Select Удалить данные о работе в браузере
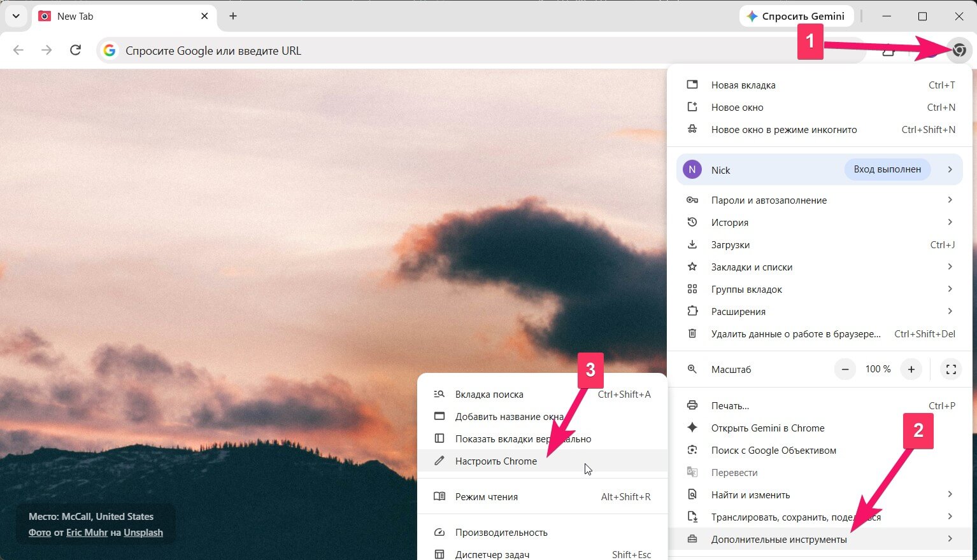Screen dimensions: 977x560 click(x=819, y=334)
